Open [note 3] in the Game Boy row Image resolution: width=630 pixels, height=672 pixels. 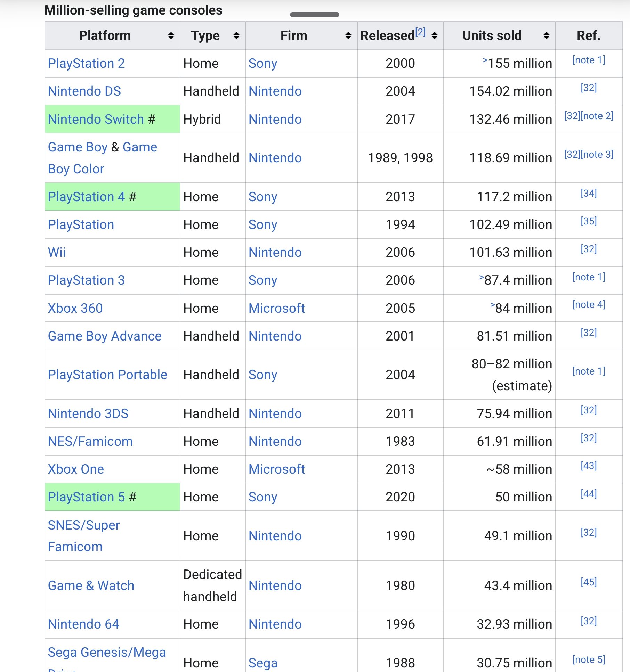point(597,154)
